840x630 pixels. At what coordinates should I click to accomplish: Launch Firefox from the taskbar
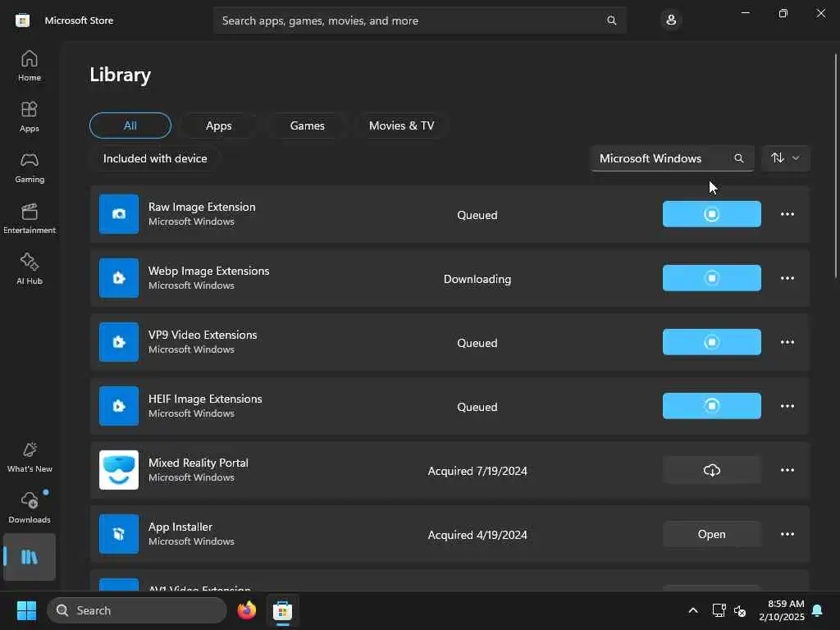point(246,610)
